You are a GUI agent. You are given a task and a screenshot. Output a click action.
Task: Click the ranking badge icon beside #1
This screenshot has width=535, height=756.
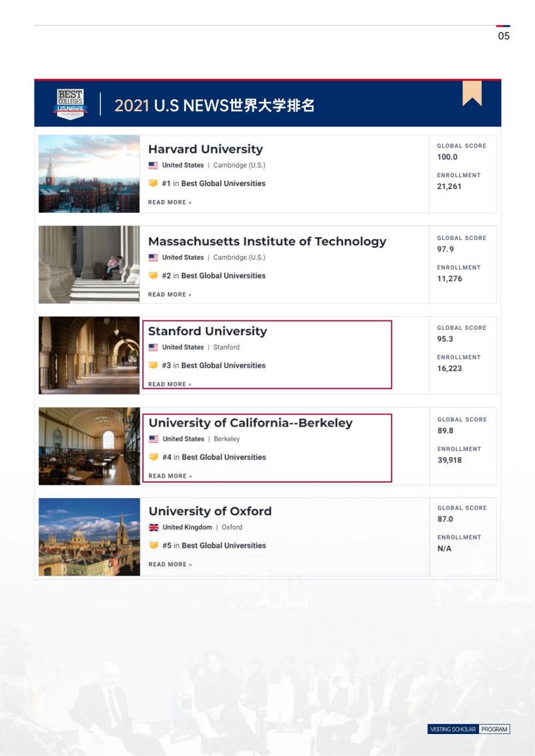click(x=153, y=183)
